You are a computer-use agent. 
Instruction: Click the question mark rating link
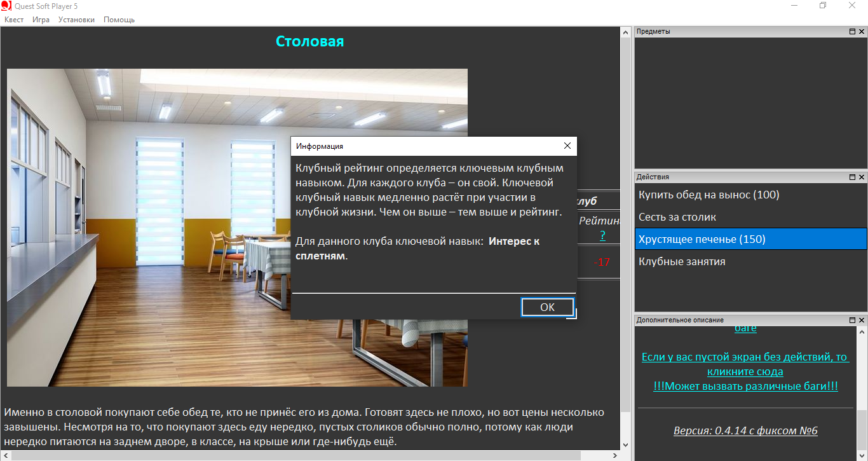coord(602,235)
